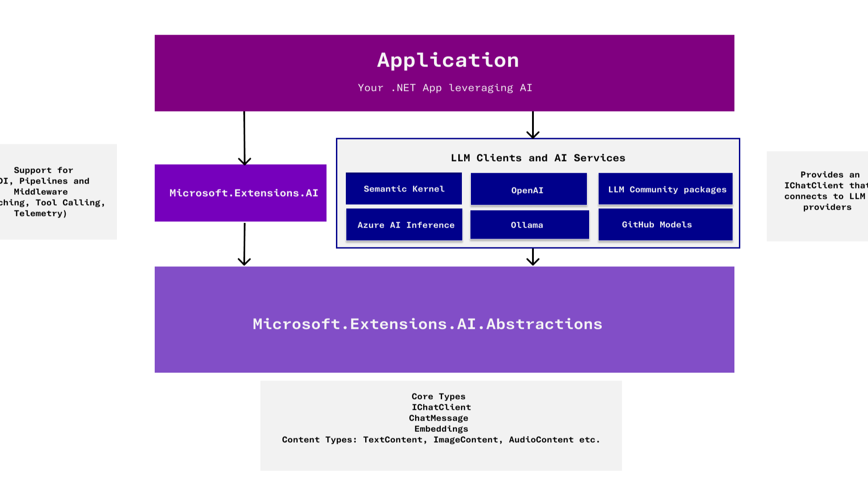868x489 pixels.
Task: Click the LLM Community packages box
Action: [666, 189]
